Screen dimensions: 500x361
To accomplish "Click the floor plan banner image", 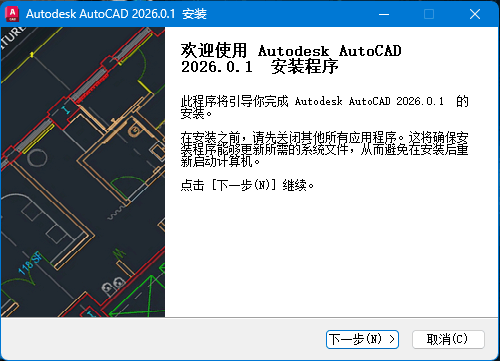I will point(83,172).
